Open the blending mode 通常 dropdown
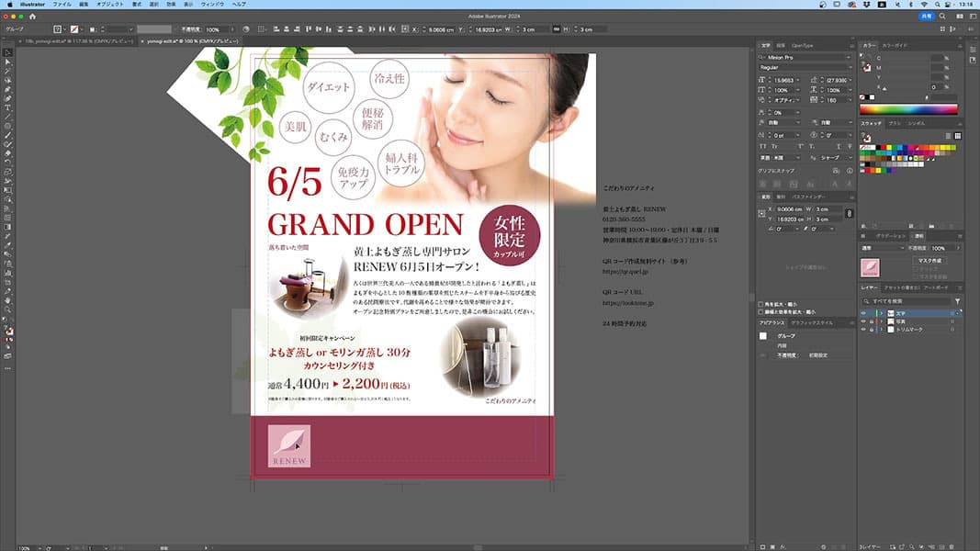Screen dimensions: 980x551 [882, 248]
